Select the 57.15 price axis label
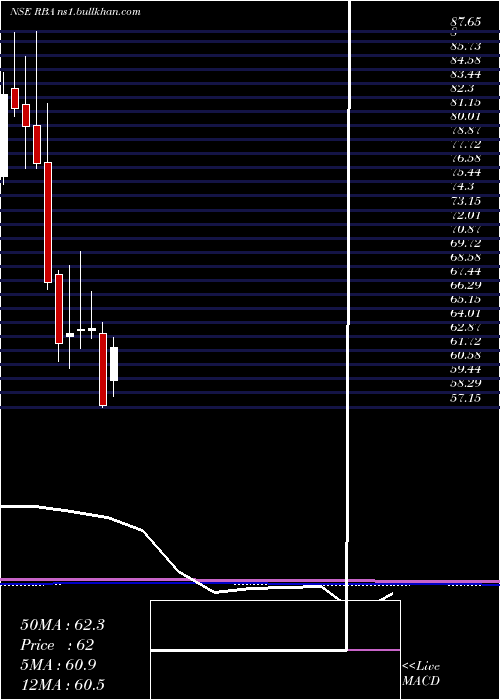This screenshot has height=700, width=500. 466,397
